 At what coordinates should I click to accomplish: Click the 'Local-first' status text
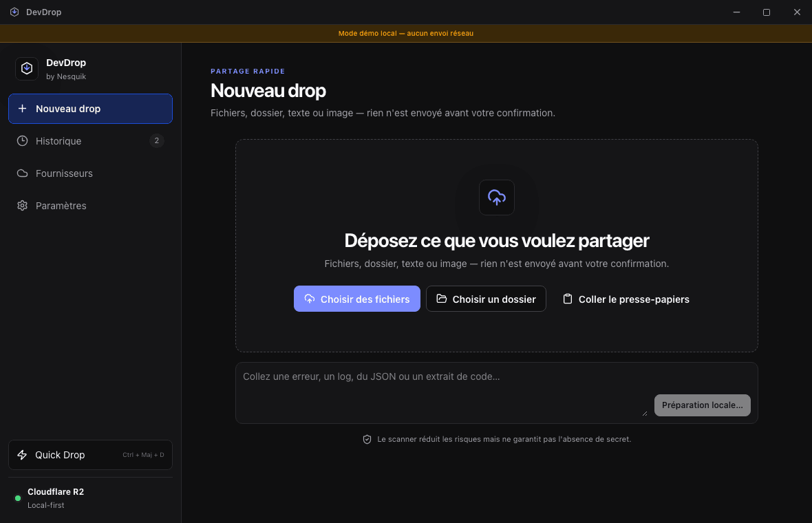[46, 505]
